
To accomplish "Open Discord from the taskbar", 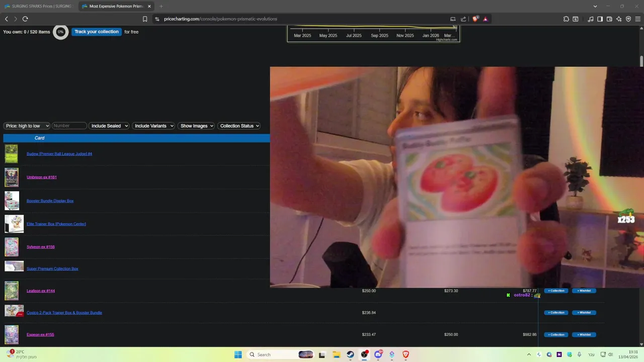I will point(378,354).
